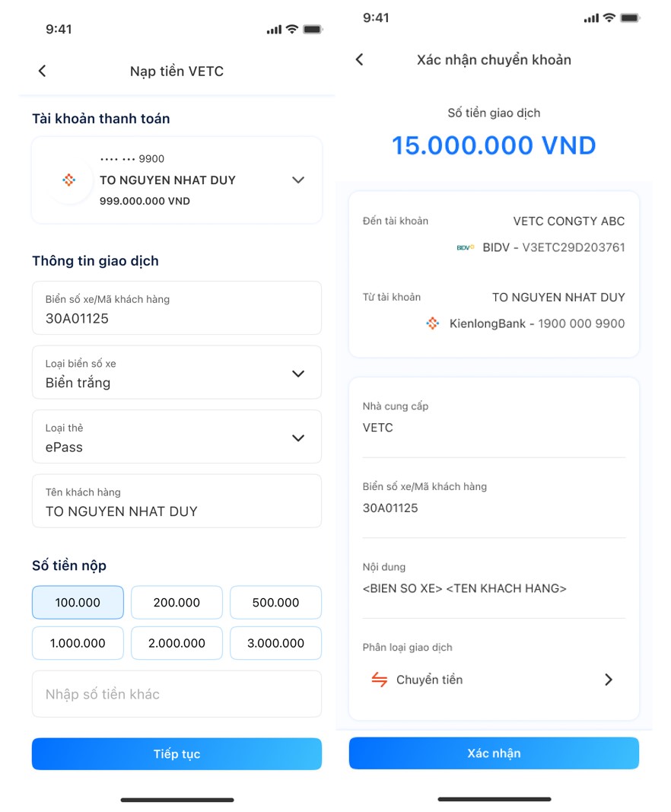Open Phân loại giao dịch chevron arrow
Screen dimensions: 671x812
pyautogui.click(x=609, y=680)
